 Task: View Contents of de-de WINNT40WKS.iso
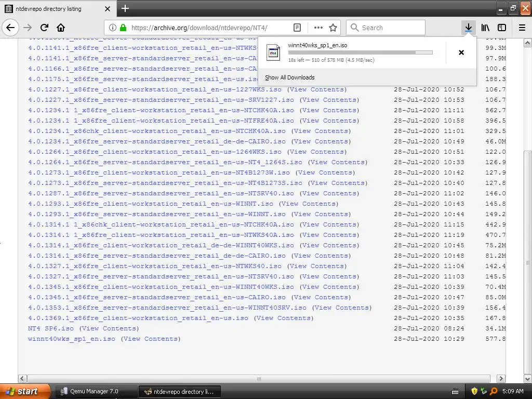(329, 245)
